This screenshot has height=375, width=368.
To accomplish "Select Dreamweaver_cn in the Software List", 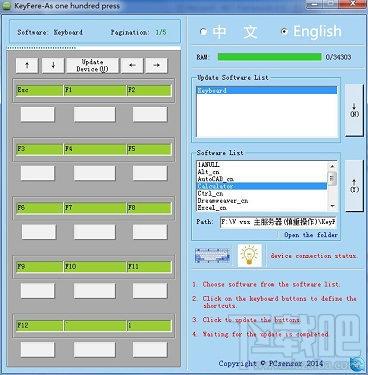I will 262,201.
